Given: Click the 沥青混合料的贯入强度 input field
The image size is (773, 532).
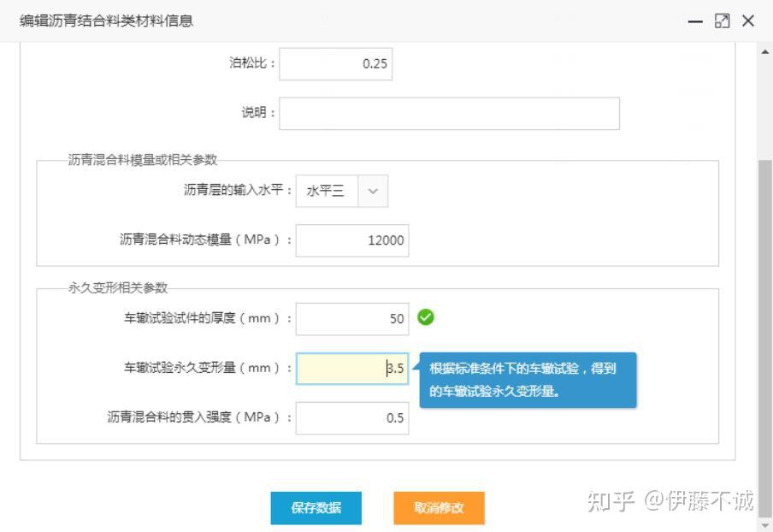Looking at the screenshot, I should [x=352, y=418].
